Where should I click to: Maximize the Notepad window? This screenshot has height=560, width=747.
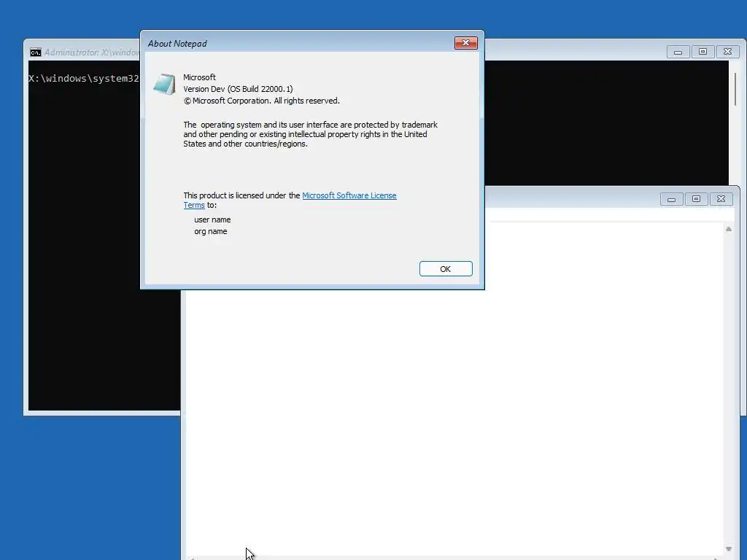(x=696, y=199)
